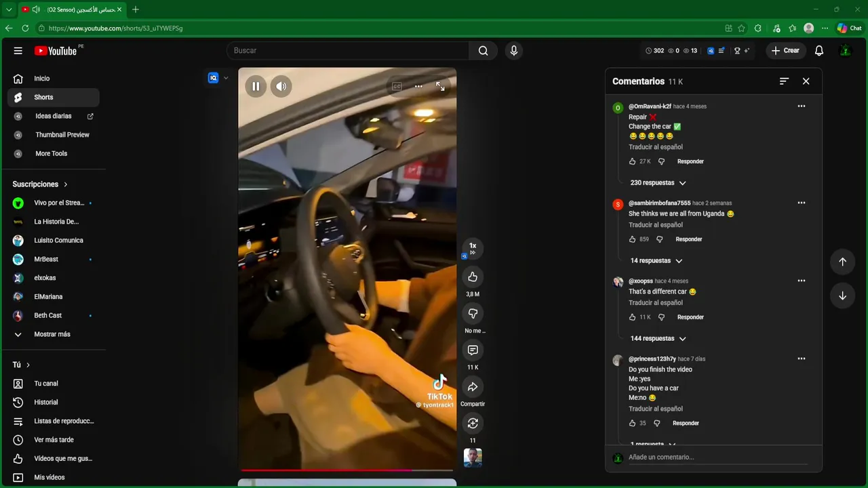This screenshot has width=868, height=488.
Task: Click the Buscar search field
Action: tap(348, 51)
